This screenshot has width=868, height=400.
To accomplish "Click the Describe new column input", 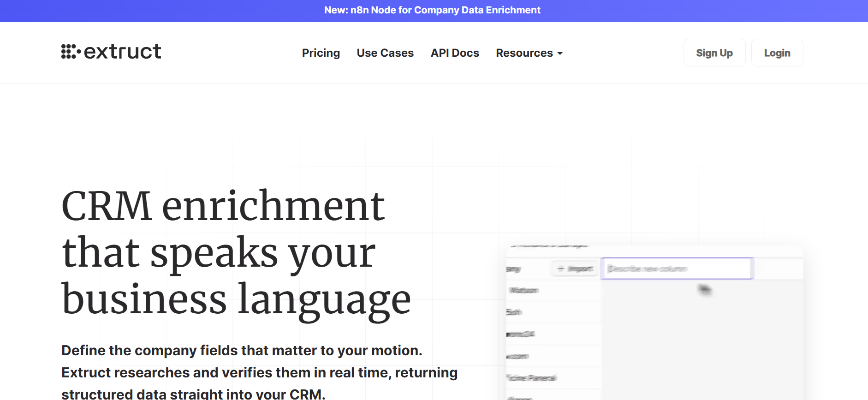I will click(677, 269).
